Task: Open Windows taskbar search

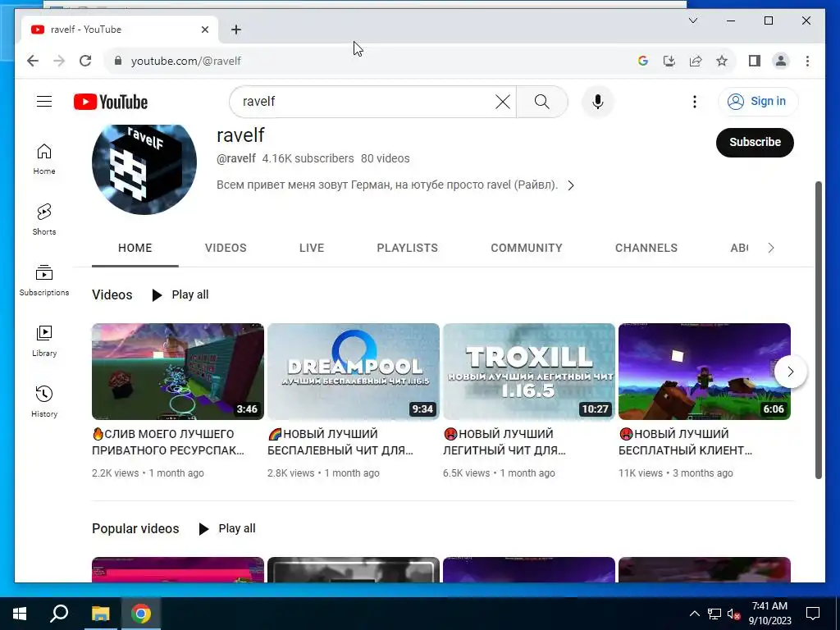Action: click(59, 614)
